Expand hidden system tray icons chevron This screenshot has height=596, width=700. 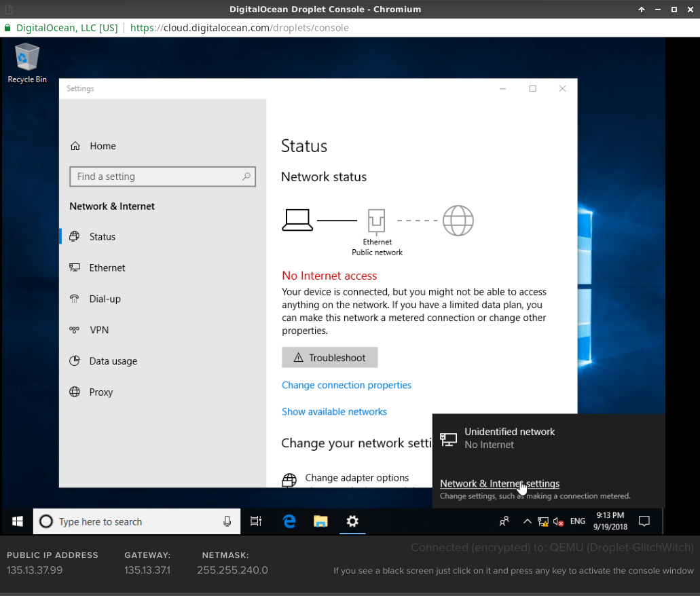tap(527, 521)
